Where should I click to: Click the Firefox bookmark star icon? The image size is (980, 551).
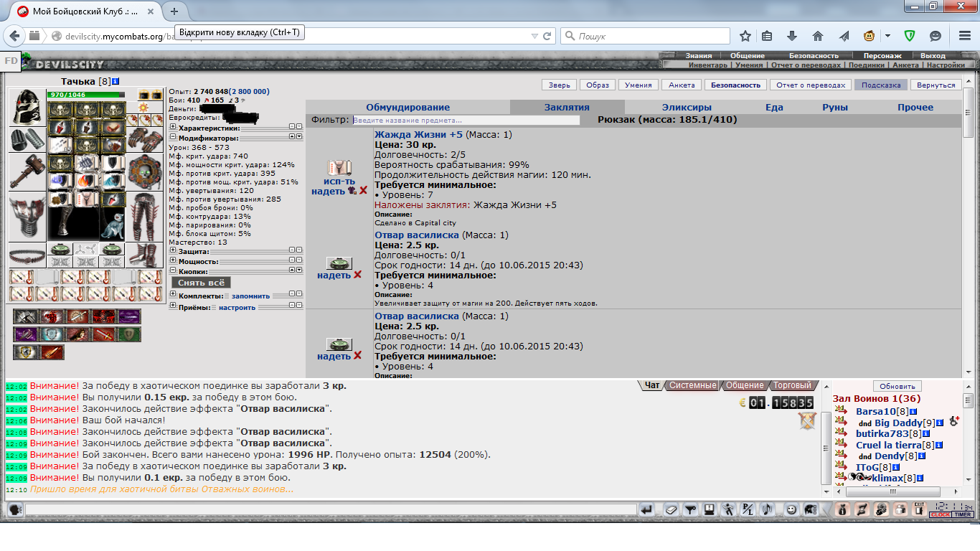pyautogui.click(x=746, y=36)
